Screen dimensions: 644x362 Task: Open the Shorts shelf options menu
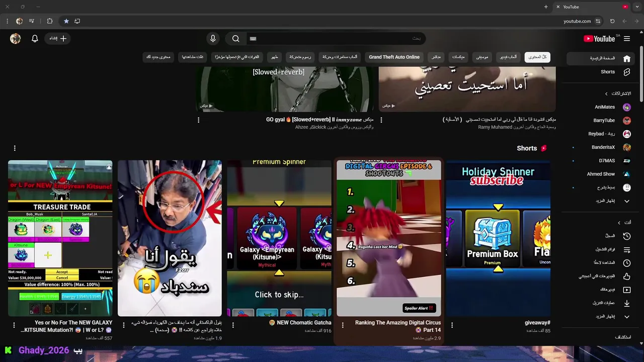(x=15, y=148)
